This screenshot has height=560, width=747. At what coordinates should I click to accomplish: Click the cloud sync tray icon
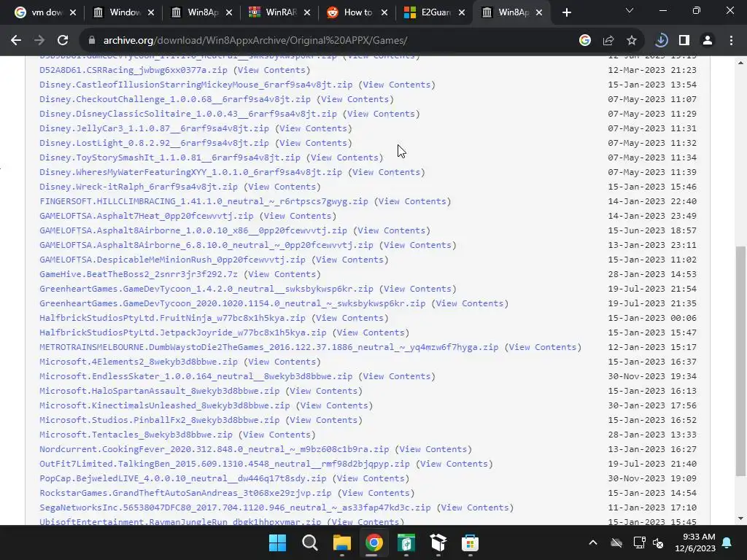616,542
